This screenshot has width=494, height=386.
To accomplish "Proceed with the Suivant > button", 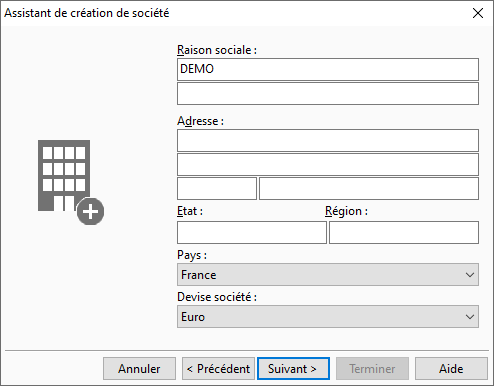I will (293, 369).
